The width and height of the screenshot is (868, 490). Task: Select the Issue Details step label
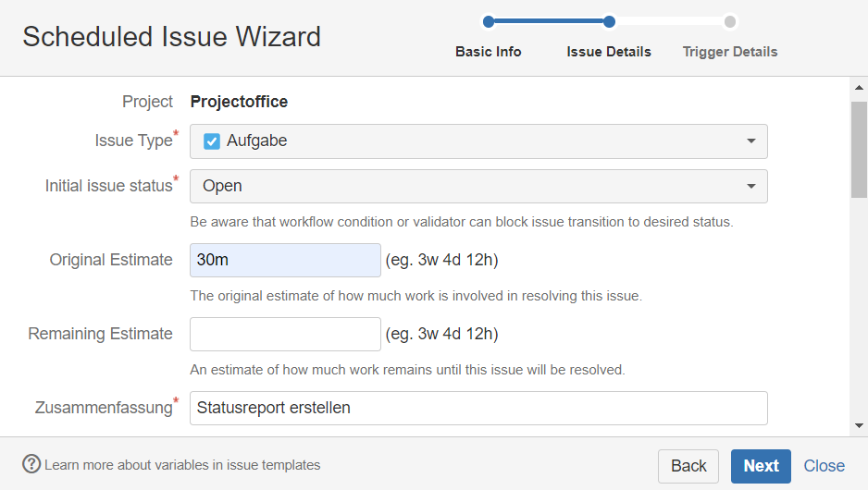(609, 52)
